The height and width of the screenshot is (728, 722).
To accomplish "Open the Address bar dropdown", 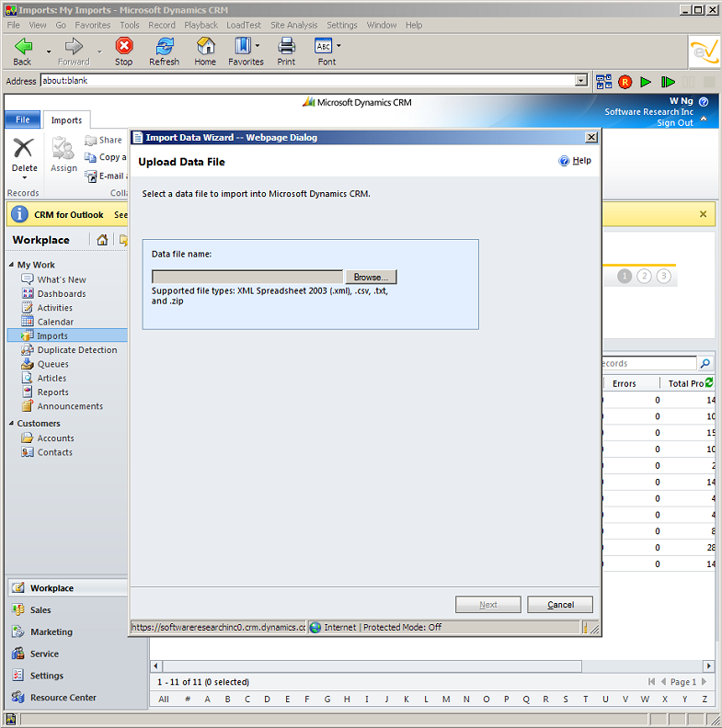I will (x=580, y=80).
